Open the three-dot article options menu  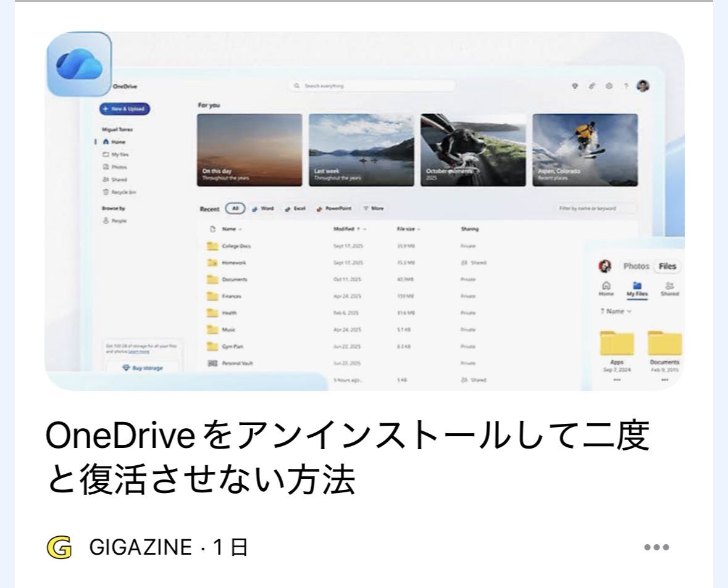[656, 547]
